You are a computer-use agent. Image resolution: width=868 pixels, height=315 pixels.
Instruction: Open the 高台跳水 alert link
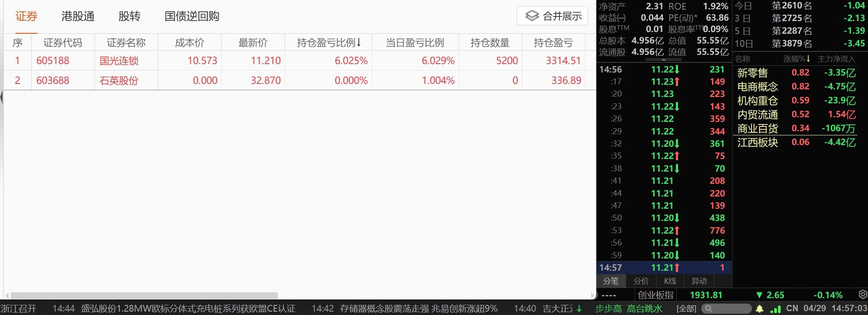(x=645, y=309)
